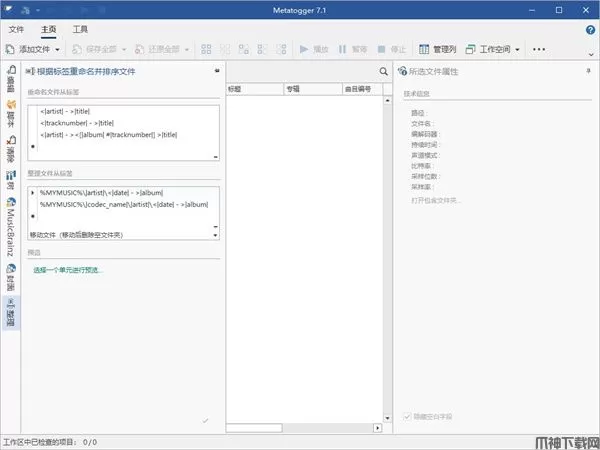Open the toolbar overflow ellipsis menu
Viewport: 600px width, 450px height.
click(540, 48)
